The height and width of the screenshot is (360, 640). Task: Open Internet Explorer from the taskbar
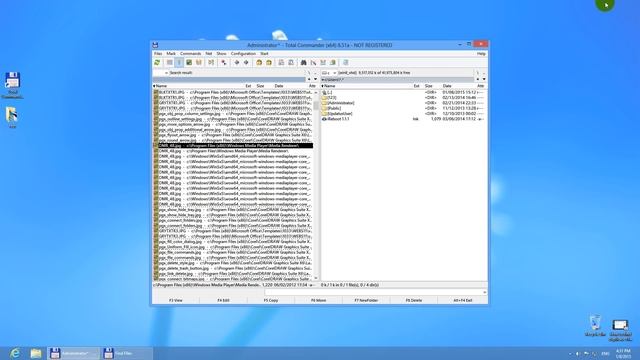[15, 353]
